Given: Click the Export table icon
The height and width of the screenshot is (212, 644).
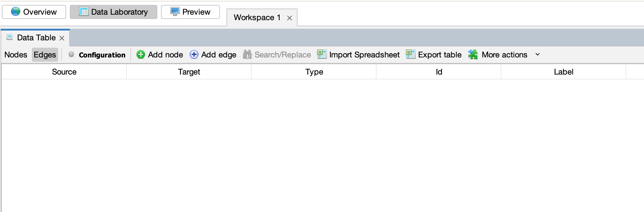Looking at the screenshot, I should coord(410,54).
